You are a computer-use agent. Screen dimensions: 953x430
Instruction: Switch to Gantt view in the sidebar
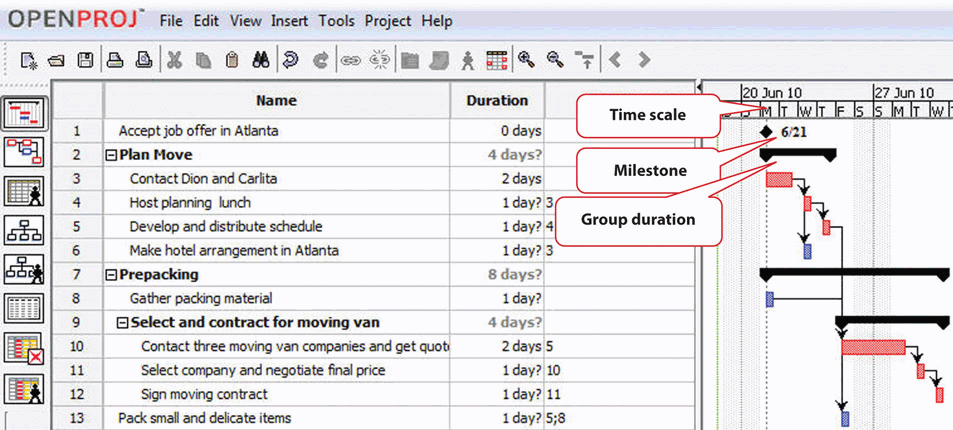(x=25, y=113)
